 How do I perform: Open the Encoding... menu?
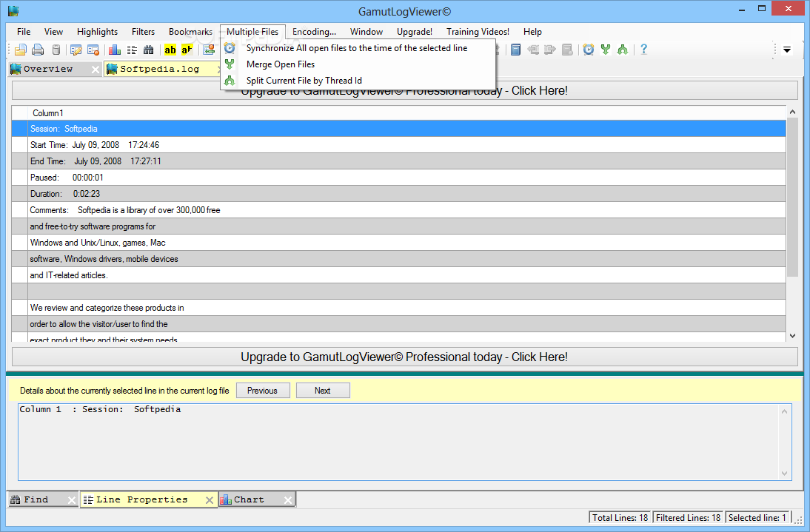[314, 32]
